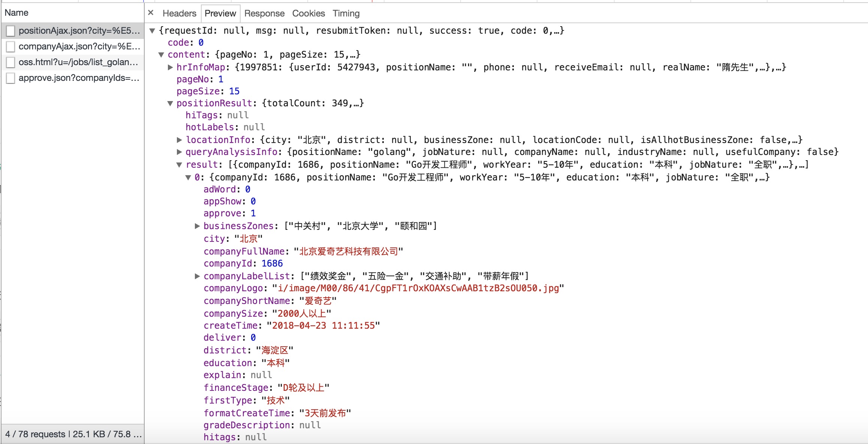The width and height of the screenshot is (868, 444).
Task: Collapse the positionResult node
Action: [170, 103]
